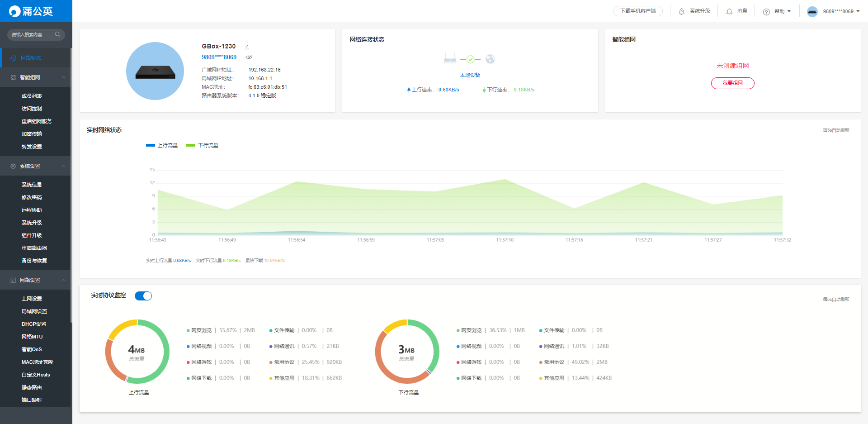868x424 pixels.
Task: Open 端口映射 sidebar item
Action: 32,400
